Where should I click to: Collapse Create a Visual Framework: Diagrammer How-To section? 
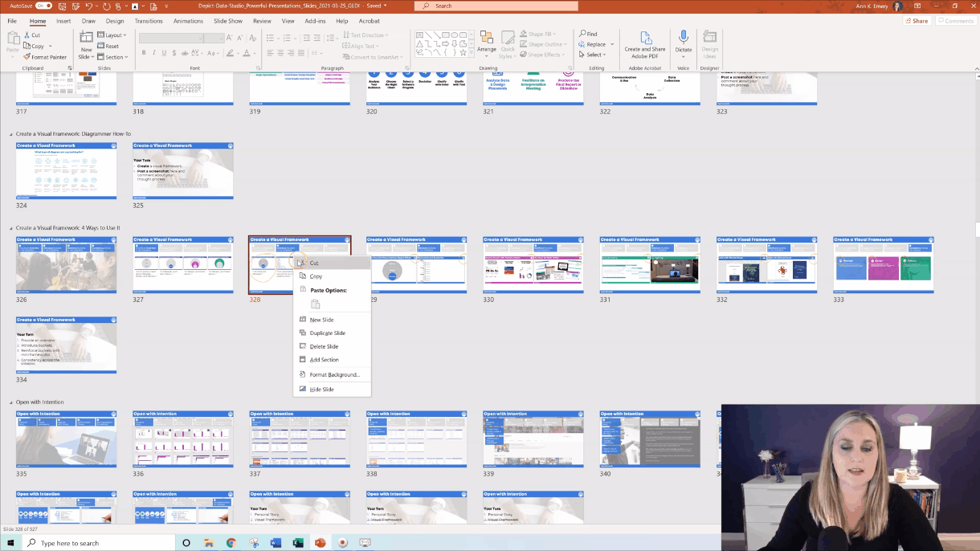pyautogui.click(x=11, y=134)
